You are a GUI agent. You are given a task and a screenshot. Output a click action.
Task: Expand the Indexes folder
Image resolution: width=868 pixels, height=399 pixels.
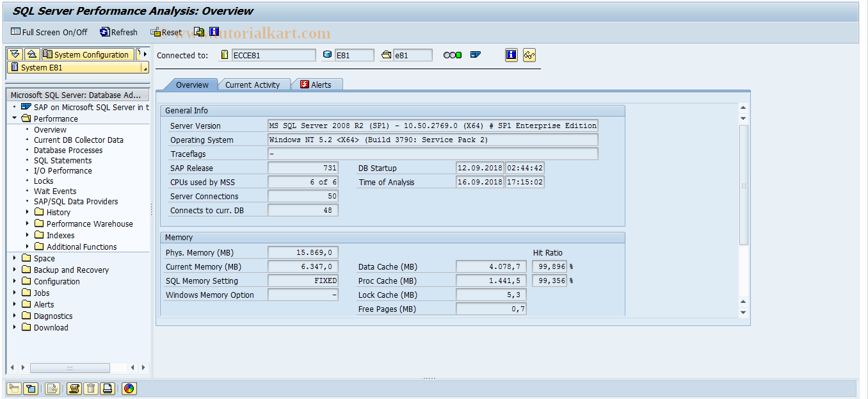coord(28,235)
